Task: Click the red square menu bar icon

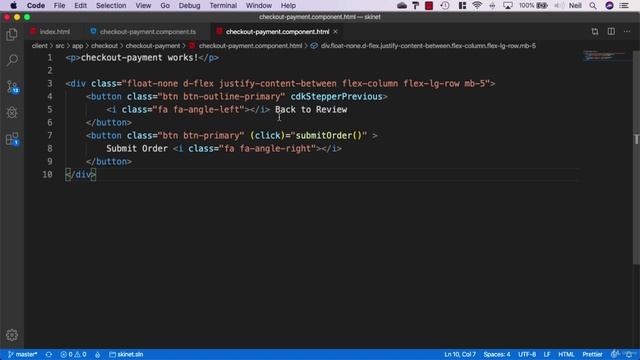Action: (429, 5)
